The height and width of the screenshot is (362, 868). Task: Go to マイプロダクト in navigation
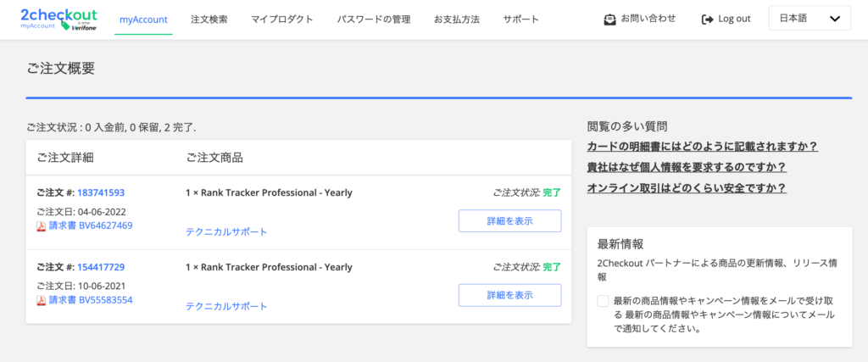click(281, 19)
